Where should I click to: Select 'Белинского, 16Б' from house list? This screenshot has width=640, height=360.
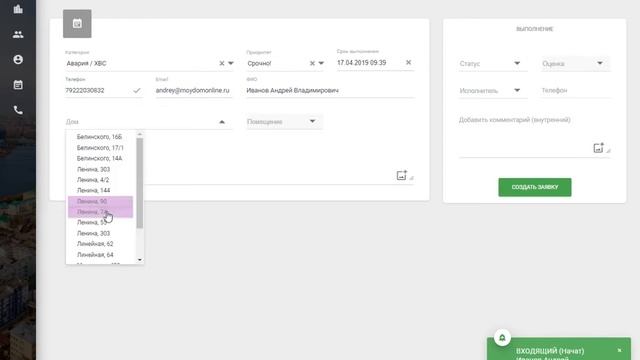tap(100, 137)
